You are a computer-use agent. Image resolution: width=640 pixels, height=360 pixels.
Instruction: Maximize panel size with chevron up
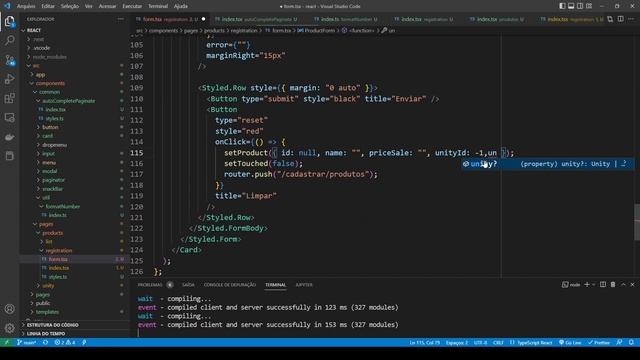click(x=623, y=284)
